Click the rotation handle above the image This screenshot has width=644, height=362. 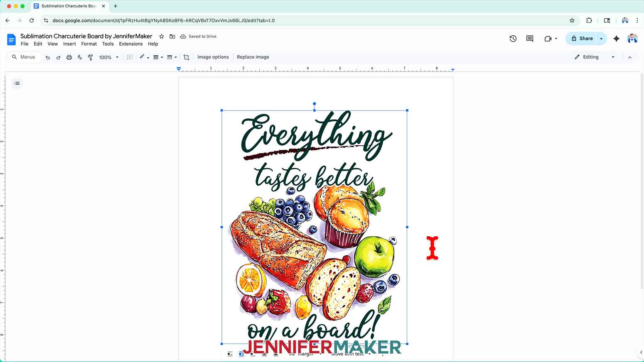click(x=315, y=104)
